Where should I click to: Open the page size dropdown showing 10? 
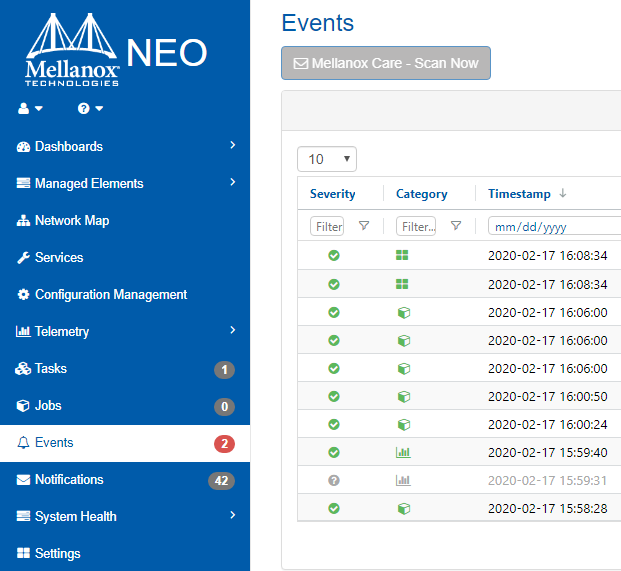[x=327, y=159]
